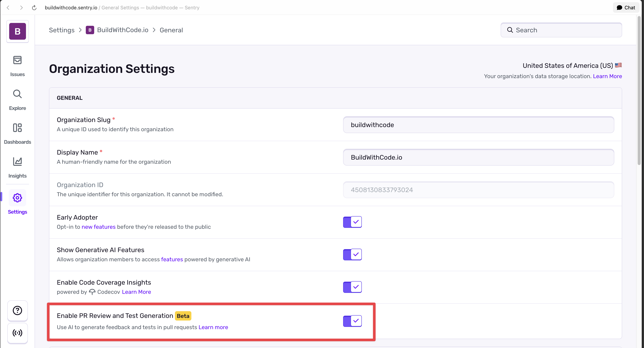Click United States of America (US) text
The width and height of the screenshot is (644, 348).
coord(568,65)
